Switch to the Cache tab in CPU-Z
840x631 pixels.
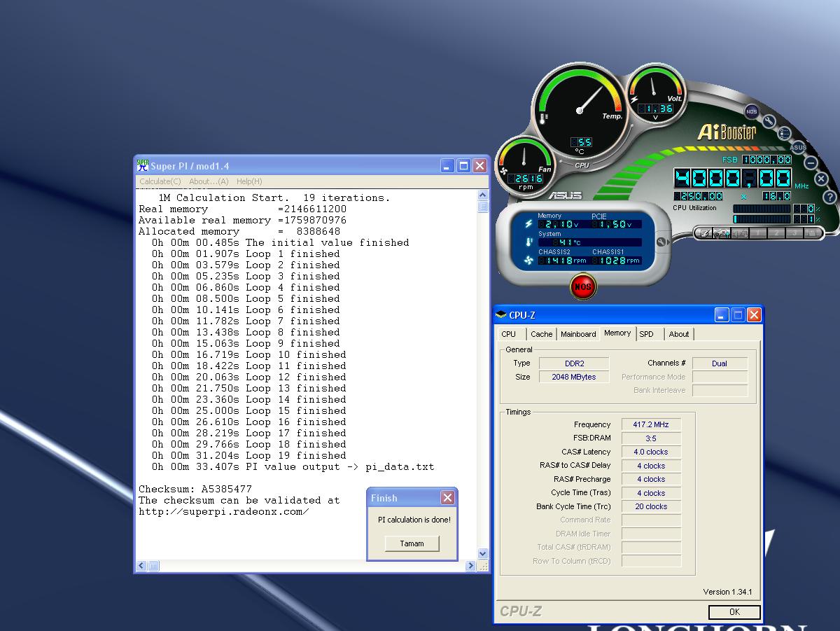coord(541,334)
